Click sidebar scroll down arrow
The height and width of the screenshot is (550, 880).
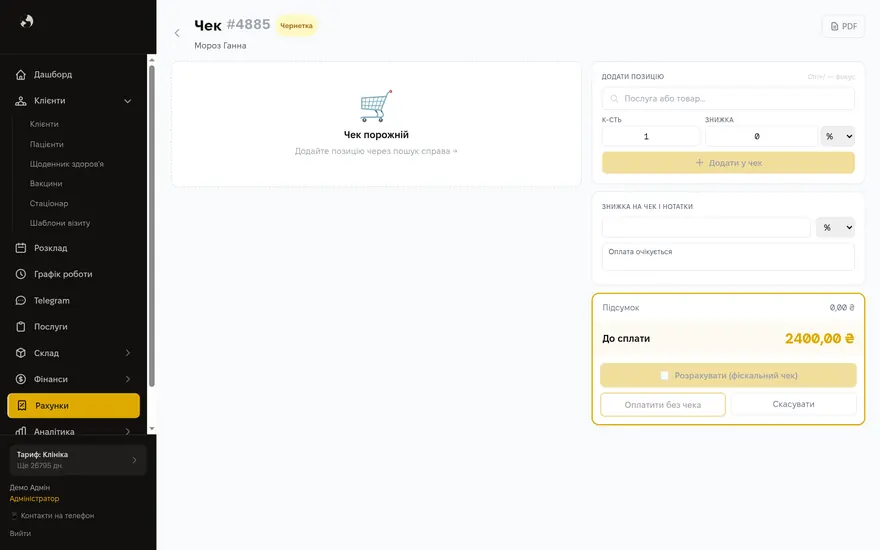152,429
